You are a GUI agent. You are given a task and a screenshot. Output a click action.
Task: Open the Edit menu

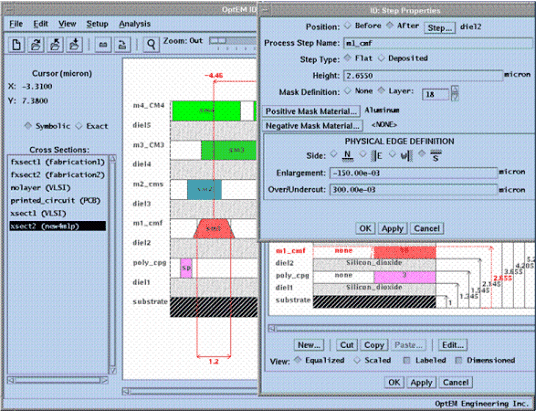[x=41, y=24]
